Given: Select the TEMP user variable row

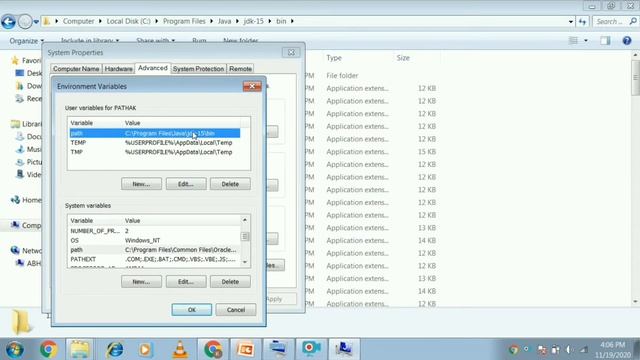Looking at the screenshot, I should tap(155, 143).
